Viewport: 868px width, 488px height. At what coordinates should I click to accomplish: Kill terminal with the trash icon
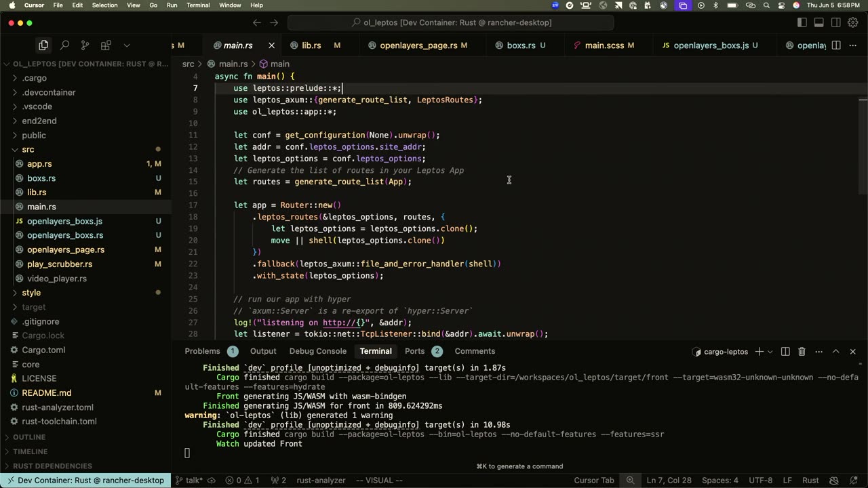(x=802, y=352)
